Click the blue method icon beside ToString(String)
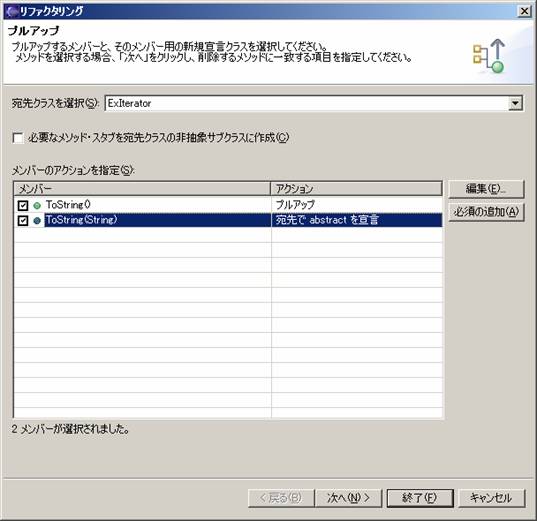 point(37,221)
